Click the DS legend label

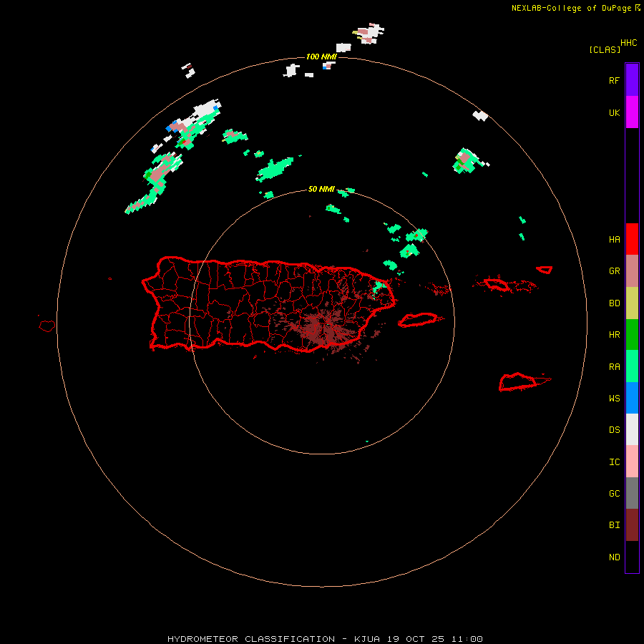point(614,430)
